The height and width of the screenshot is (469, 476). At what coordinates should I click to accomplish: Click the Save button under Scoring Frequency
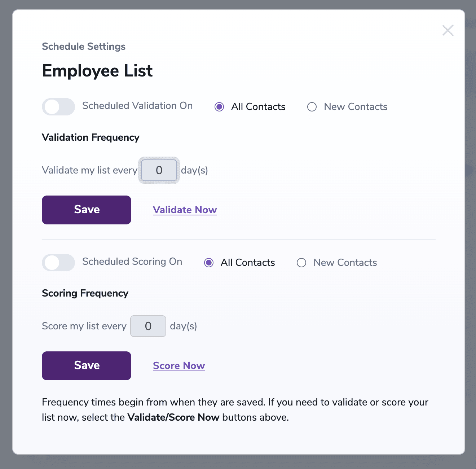pyautogui.click(x=87, y=365)
